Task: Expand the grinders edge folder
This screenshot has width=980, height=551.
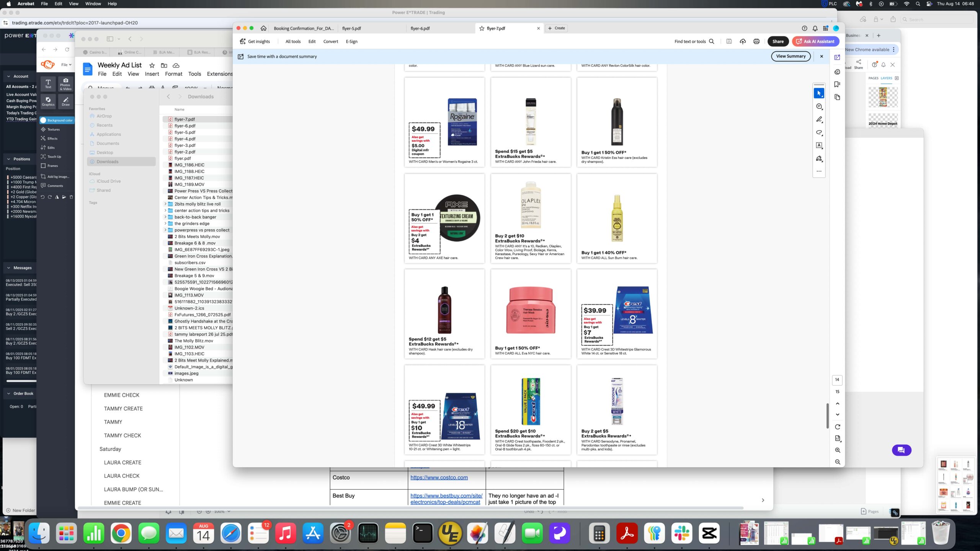Action: 165,223
